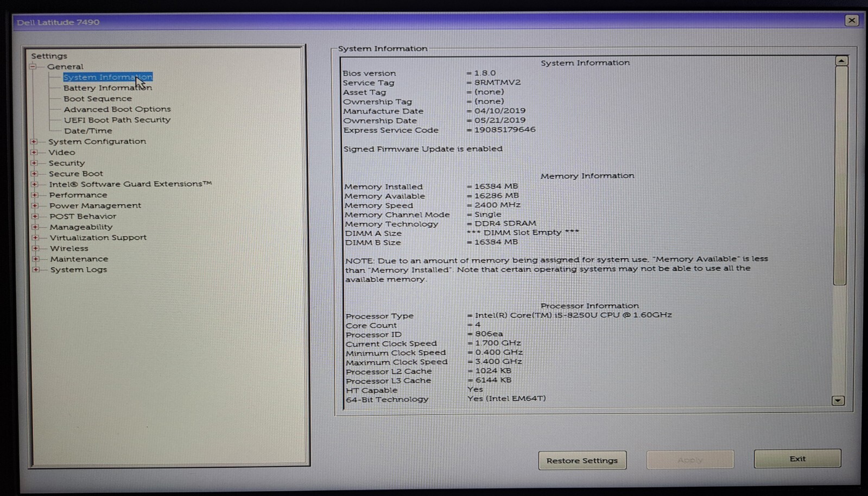
Task: Select the Manageability label
Action: pyautogui.click(x=81, y=227)
